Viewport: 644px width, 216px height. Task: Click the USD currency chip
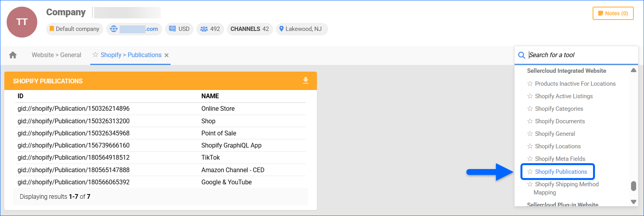[179, 29]
